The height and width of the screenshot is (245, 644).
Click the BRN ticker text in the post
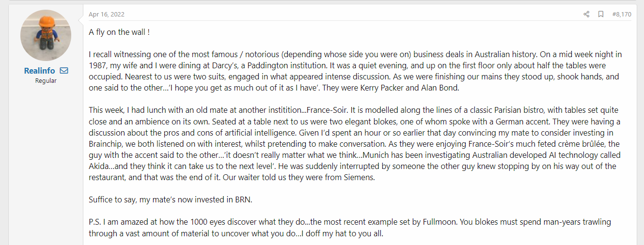pos(243,199)
